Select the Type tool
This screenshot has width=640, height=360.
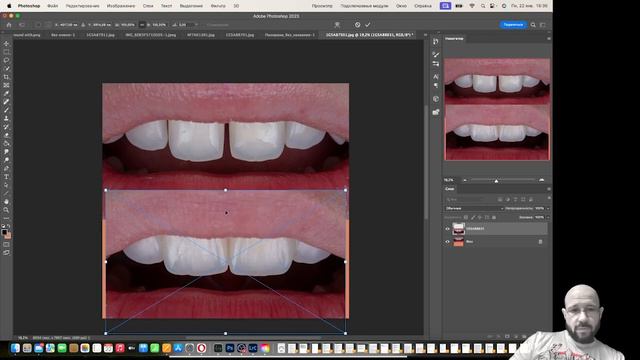point(6,177)
